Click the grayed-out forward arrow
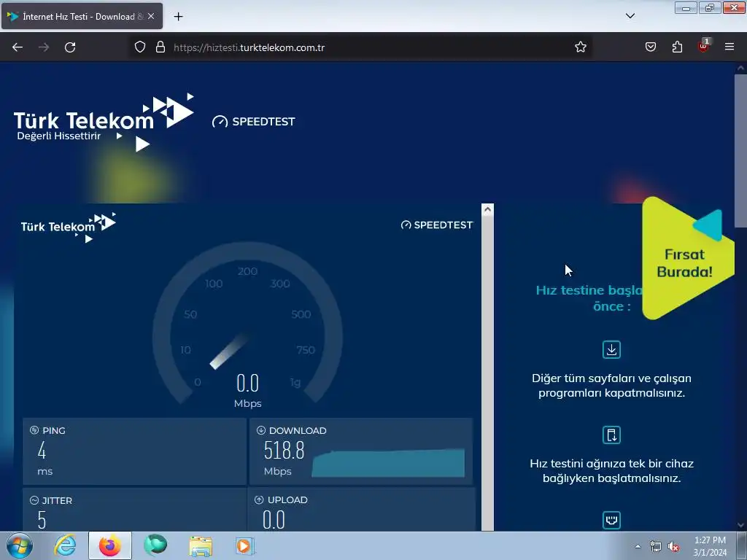Image resolution: width=747 pixels, height=560 pixels. point(44,47)
